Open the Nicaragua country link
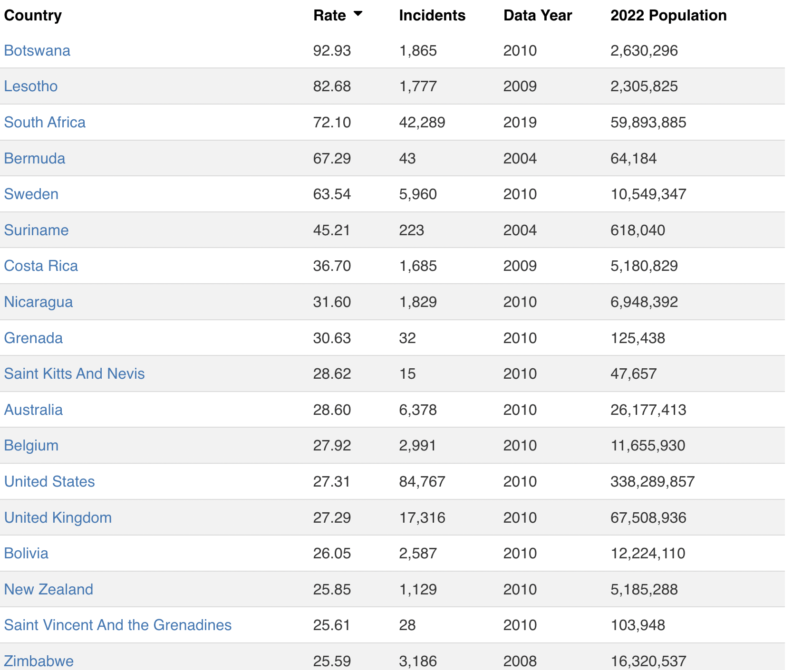812x670 pixels. point(39,302)
